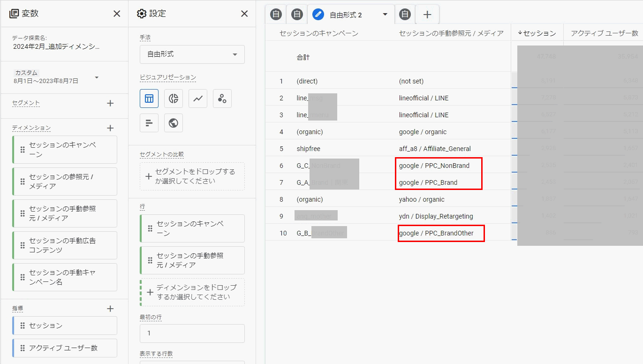
Task: Open the 自由形式 2 tab dropdown arrow
Action: pyautogui.click(x=385, y=15)
